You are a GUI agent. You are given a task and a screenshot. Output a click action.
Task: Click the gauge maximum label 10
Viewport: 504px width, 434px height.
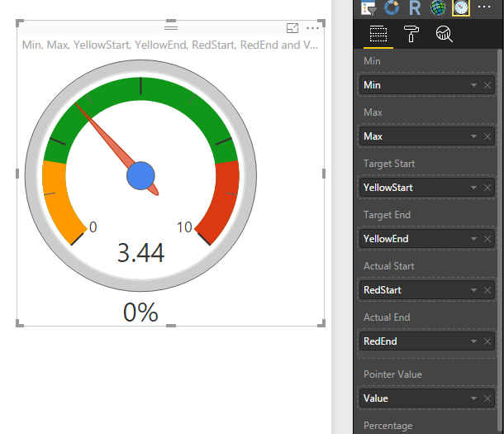[184, 227]
